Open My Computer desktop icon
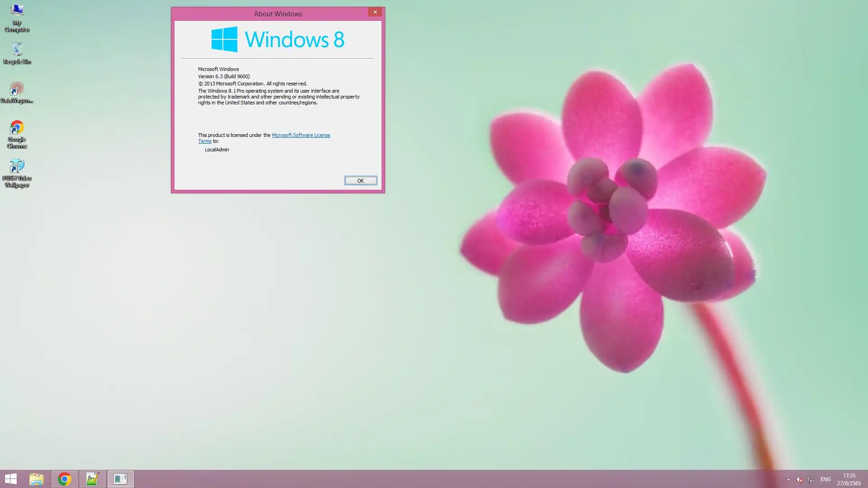868x488 pixels. coord(17,17)
